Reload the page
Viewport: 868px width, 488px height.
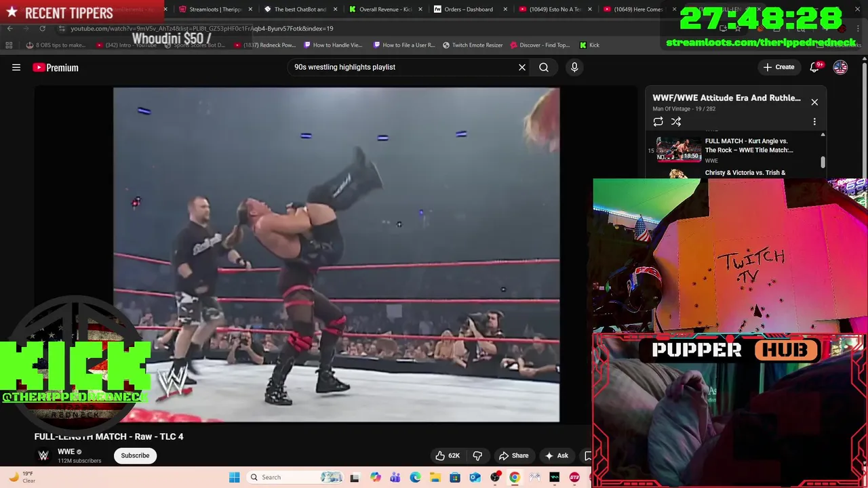(x=42, y=28)
